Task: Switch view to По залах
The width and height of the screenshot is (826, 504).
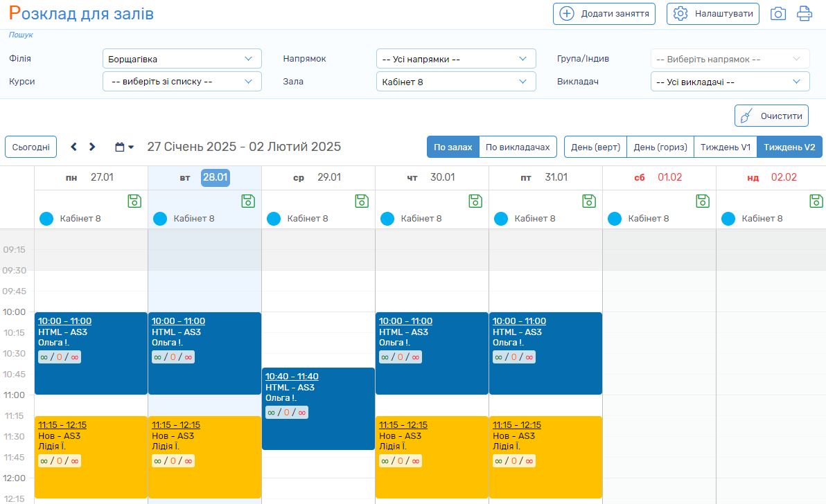Action: tap(452, 147)
